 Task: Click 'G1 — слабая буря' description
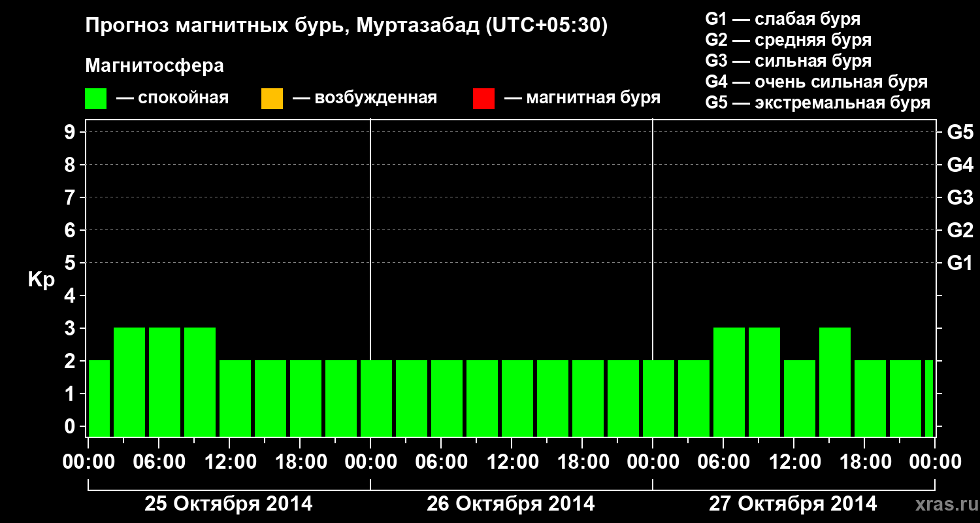[783, 19]
